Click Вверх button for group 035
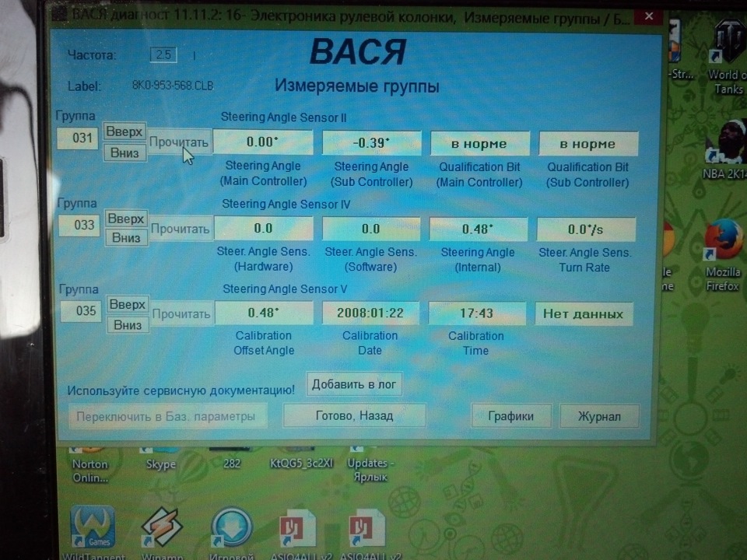The height and width of the screenshot is (560, 747). (x=127, y=304)
